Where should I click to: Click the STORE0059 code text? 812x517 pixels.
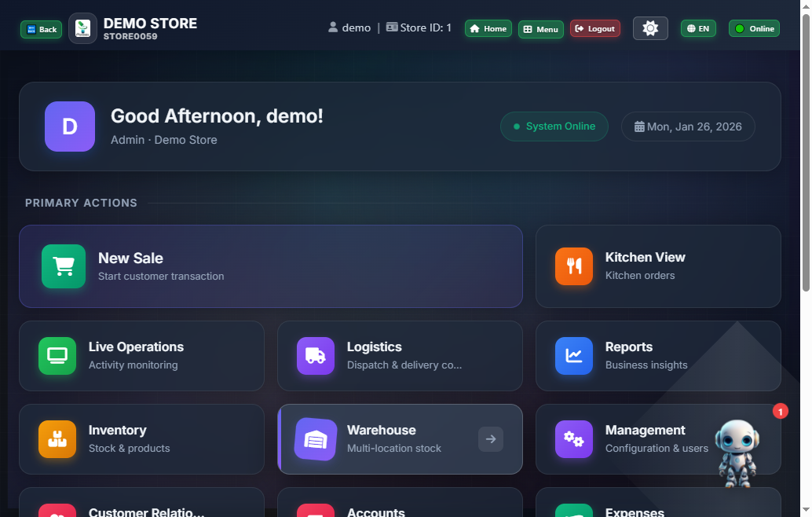[130, 36]
